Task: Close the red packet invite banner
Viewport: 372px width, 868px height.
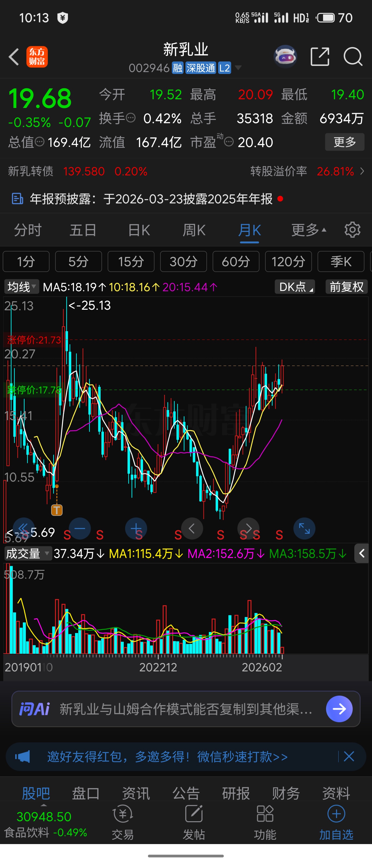Action: (x=349, y=757)
